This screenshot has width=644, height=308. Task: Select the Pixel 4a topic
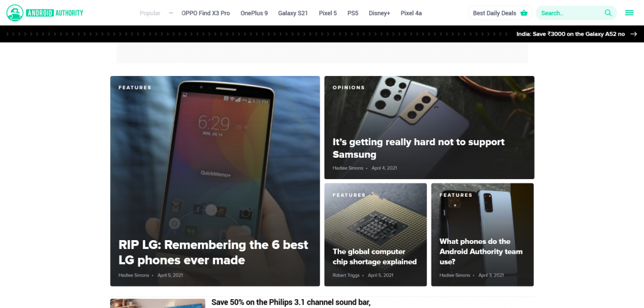(411, 13)
